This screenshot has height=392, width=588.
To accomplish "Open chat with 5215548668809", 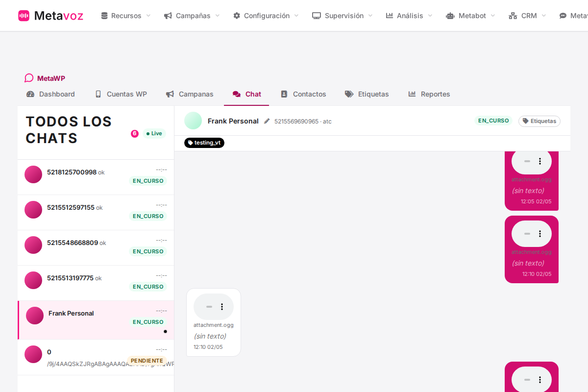I will point(96,247).
